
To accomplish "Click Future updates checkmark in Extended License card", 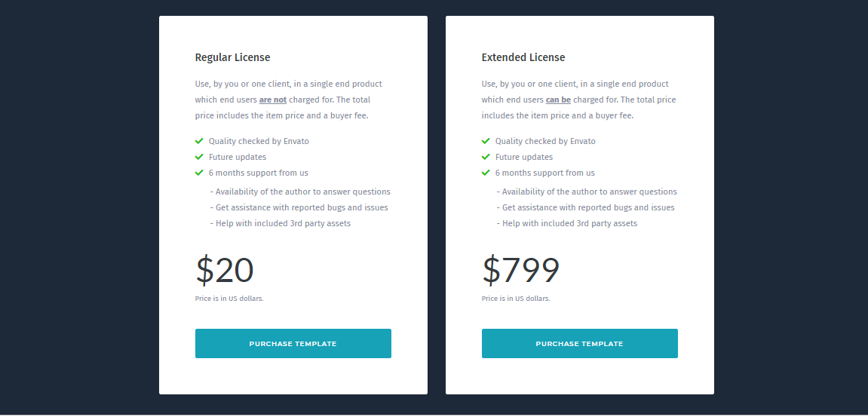I will click(486, 157).
